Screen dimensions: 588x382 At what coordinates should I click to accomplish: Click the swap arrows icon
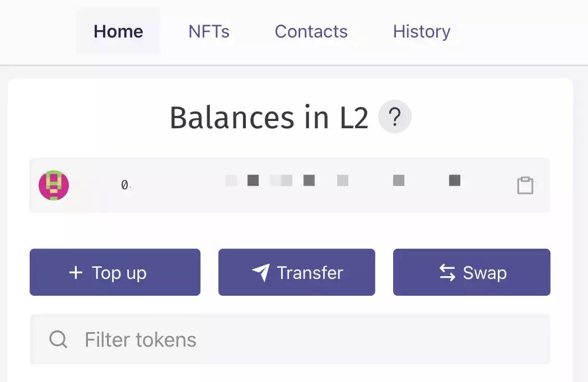coord(447,273)
